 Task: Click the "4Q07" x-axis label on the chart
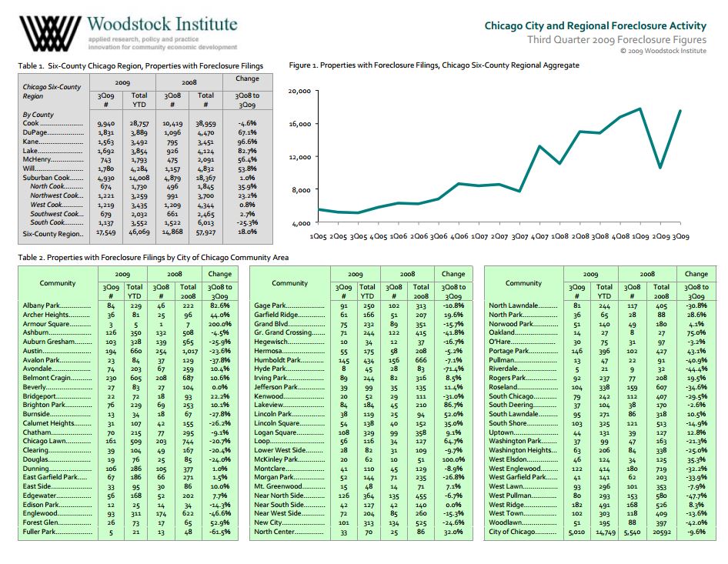click(x=539, y=236)
